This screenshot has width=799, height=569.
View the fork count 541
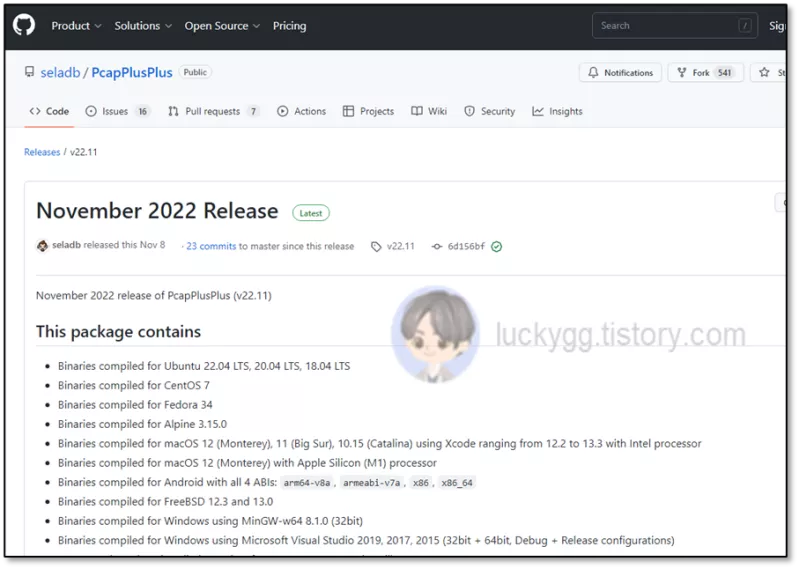(x=724, y=73)
